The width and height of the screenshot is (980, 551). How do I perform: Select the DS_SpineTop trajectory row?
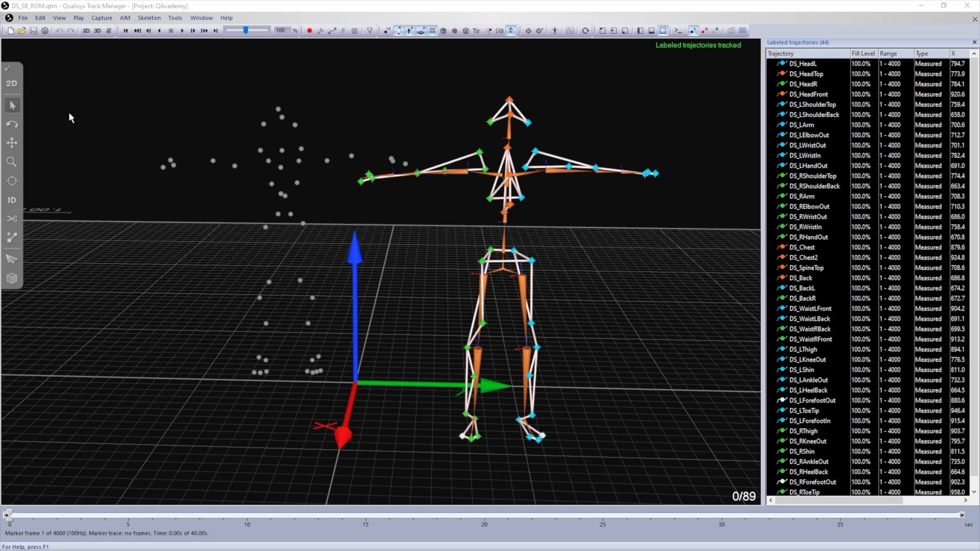(x=806, y=268)
